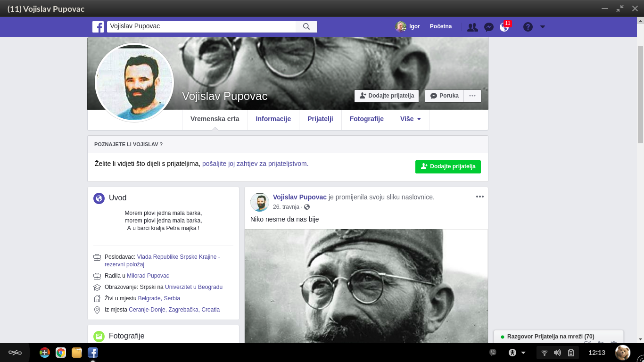Open Chrome from the taskbar
The image size is (644, 362).
coord(60,353)
